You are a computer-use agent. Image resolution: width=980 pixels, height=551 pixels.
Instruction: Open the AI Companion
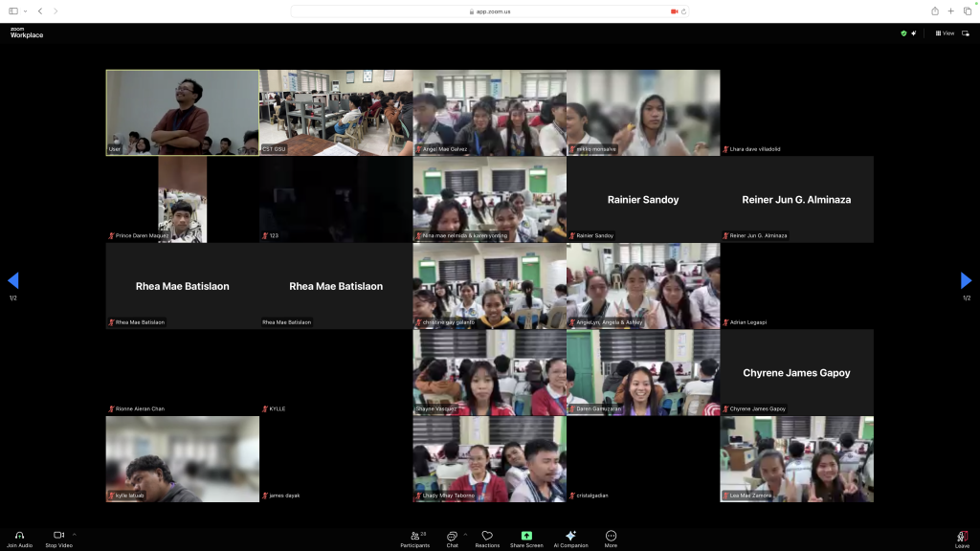[x=570, y=536]
